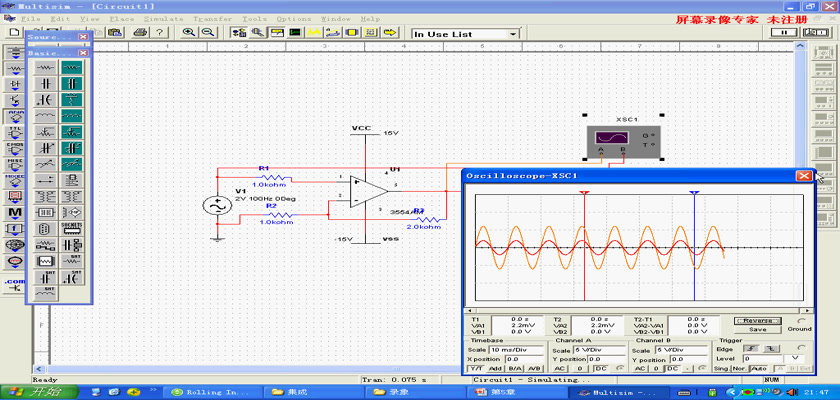Open the TTL component toolbar
The width and height of the screenshot is (840, 400).
[14, 133]
